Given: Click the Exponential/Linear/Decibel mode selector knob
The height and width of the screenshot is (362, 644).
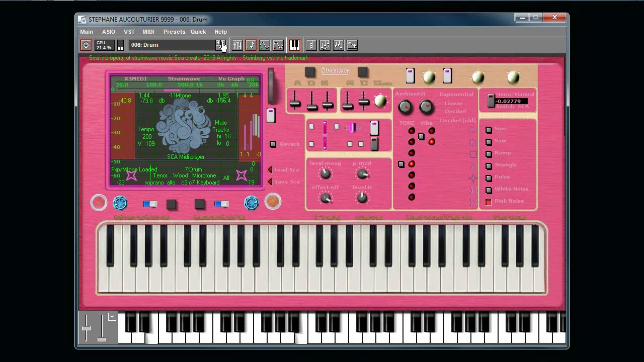Looking at the screenshot, I should 426,107.
